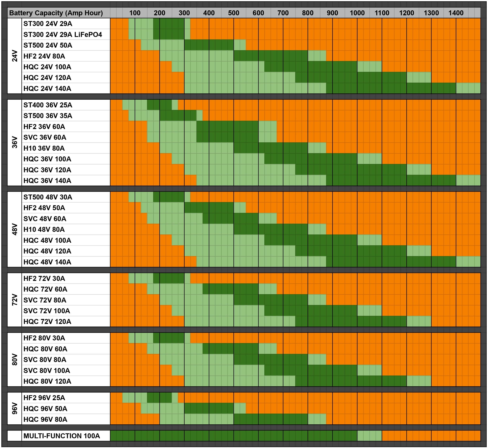
Task: Click the 1000 column header
Action: pos(357,13)
